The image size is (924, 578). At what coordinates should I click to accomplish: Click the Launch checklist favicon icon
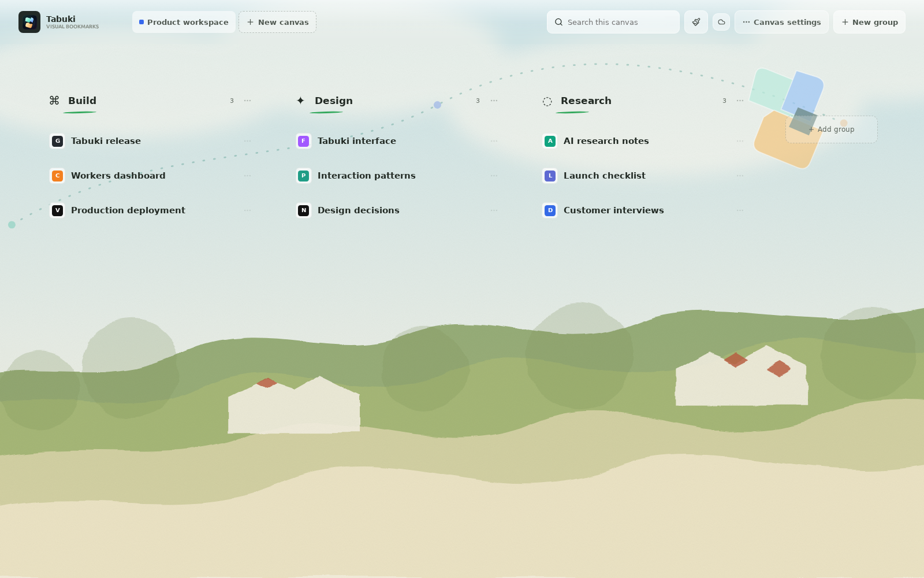(x=550, y=176)
